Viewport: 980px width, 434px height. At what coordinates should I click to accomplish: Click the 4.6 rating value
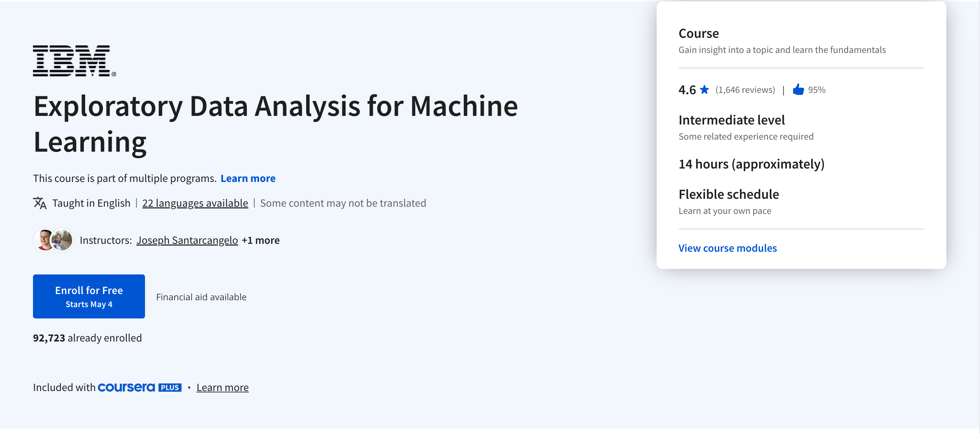coord(687,90)
